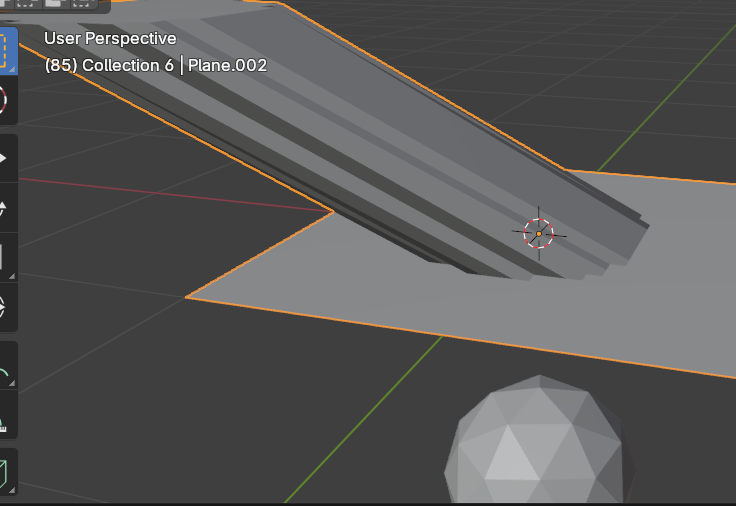Viewport: 736px width, 506px height.
Task: Click the User Perspective overlay text
Action: [110, 38]
